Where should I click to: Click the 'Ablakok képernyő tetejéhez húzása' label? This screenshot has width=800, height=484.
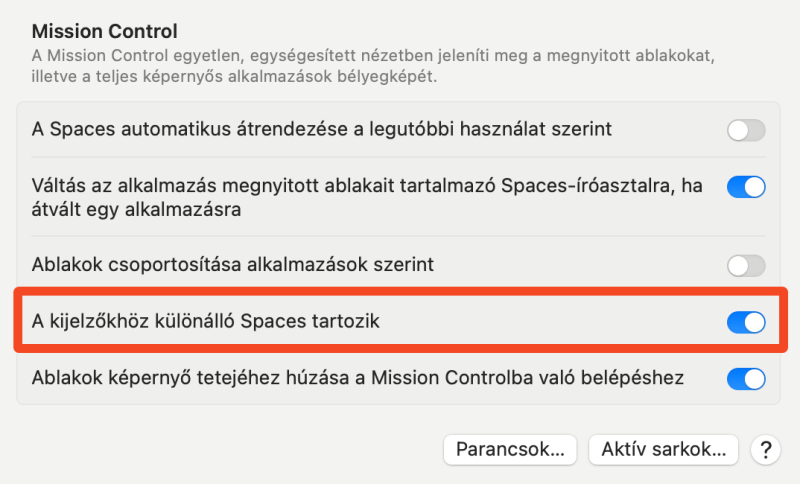tap(358, 378)
